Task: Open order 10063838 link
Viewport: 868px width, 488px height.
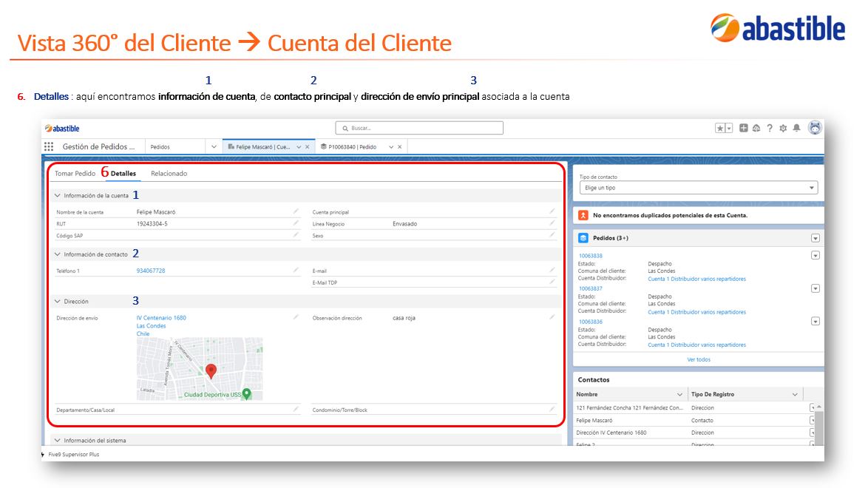Action: pos(590,256)
